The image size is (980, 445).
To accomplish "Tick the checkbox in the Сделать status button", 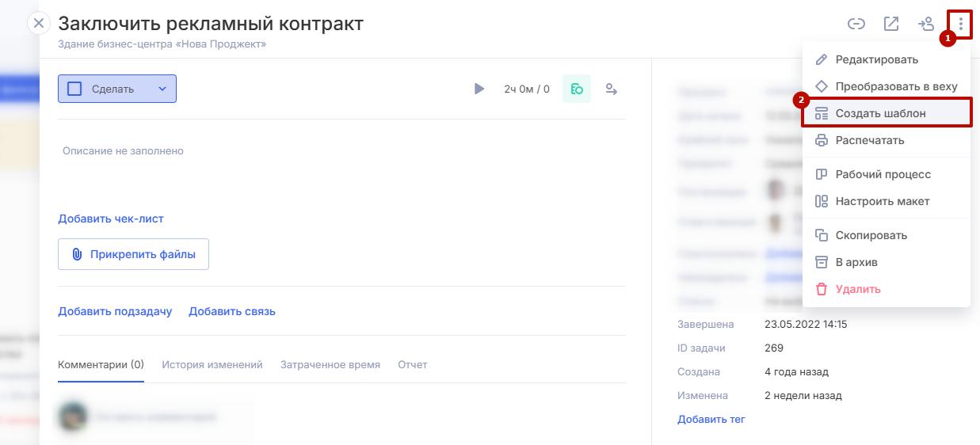I will 74,89.
